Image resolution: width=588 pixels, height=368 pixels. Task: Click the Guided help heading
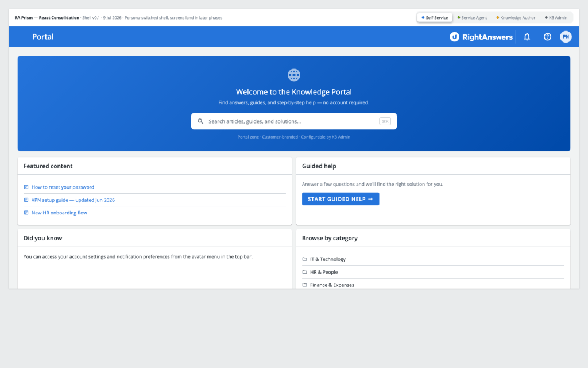coord(319,166)
